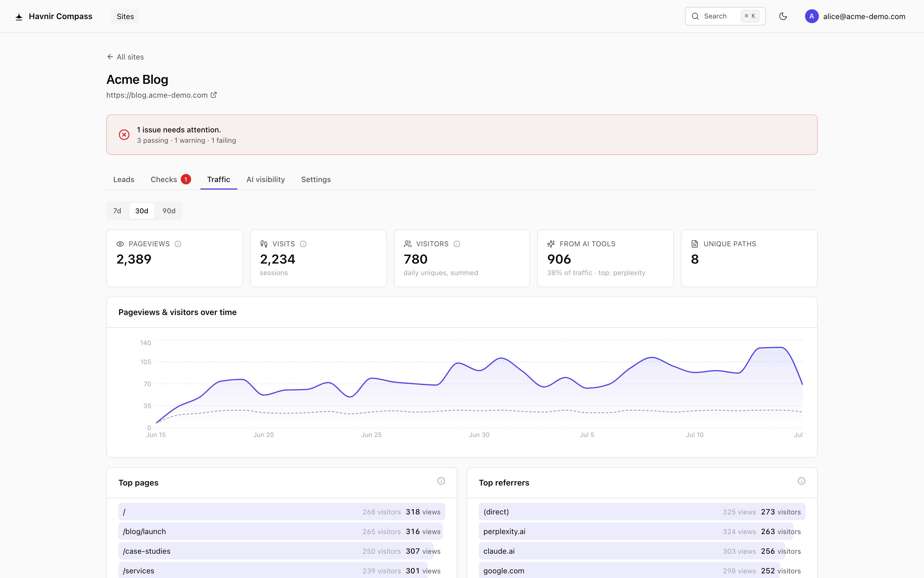924x578 pixels.
Task: Click the Havnir Compass logo icon
Action: [x=19, y=16]
